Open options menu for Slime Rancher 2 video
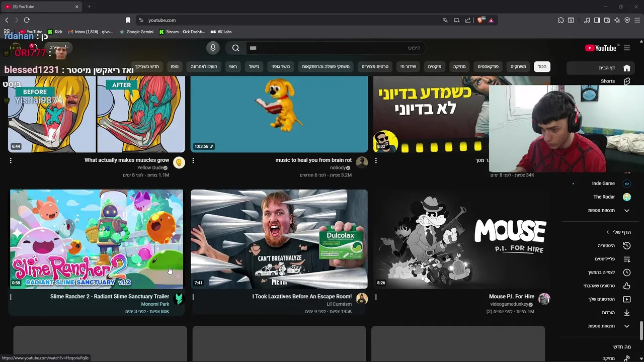The image size is (644, 362). click(11, 297)
